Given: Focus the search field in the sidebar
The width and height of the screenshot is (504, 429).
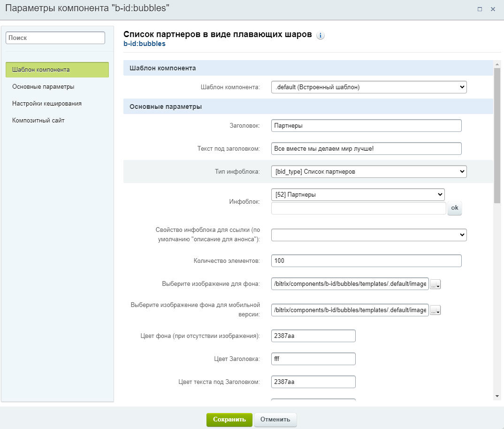Looking at the screenshot, I should pos(55,38).
